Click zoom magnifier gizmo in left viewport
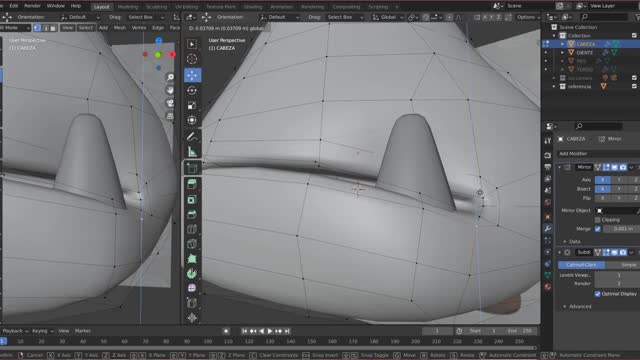The image size is (640, 360). 170,77
